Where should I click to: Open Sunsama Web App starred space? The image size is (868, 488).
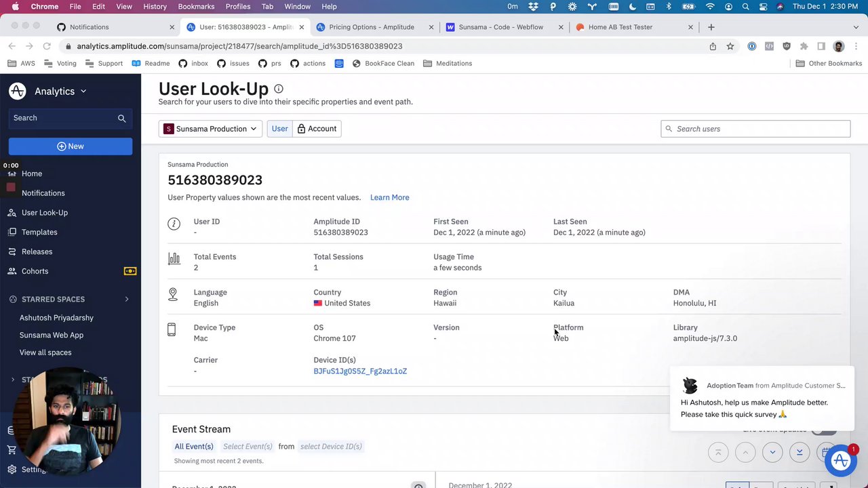[52, 335]
